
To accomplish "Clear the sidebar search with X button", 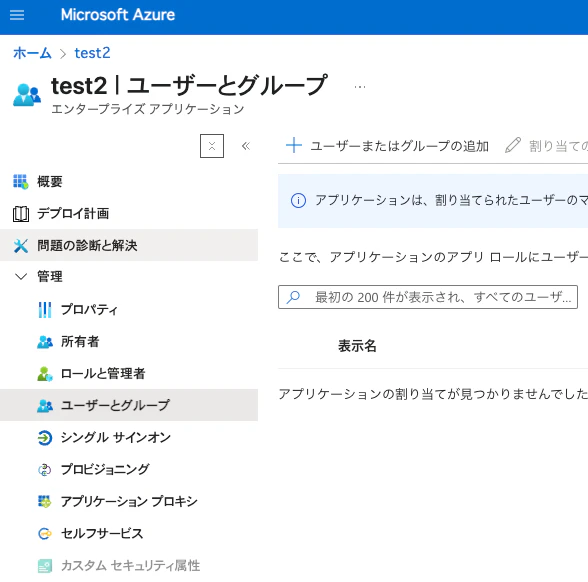I will point(212,146).
